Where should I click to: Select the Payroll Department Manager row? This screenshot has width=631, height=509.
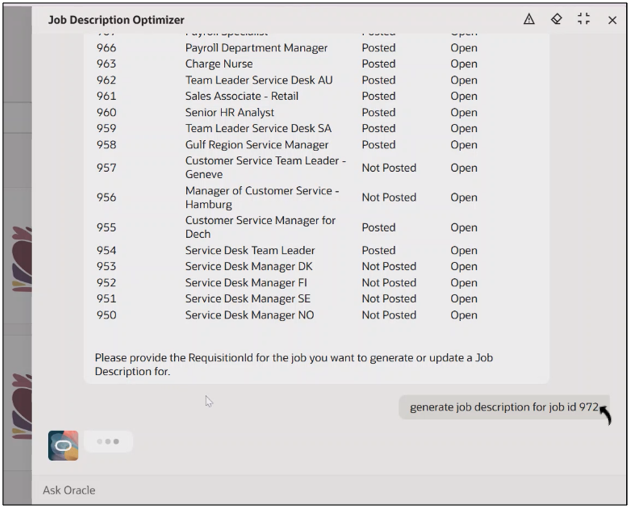click(x=256, y=48)
